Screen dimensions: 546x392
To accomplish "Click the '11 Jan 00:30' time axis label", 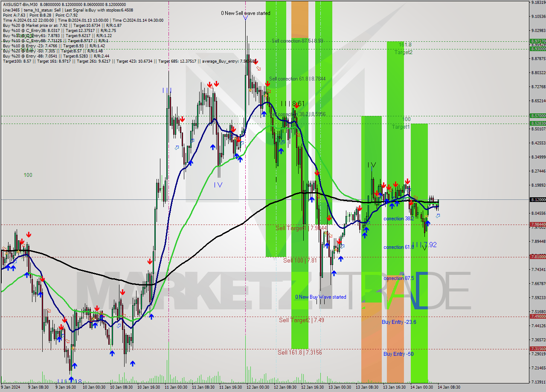I will click(176, 387).
